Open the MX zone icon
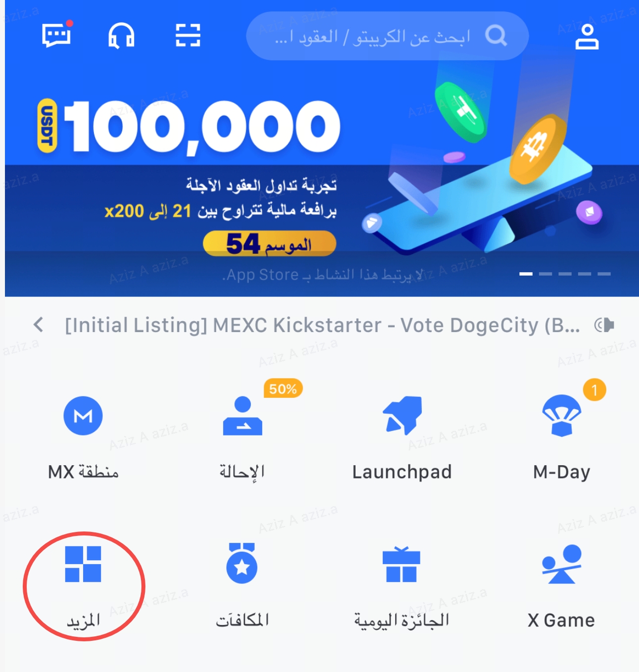This screenshot has height=672, width=639. [x=83, y=416]
